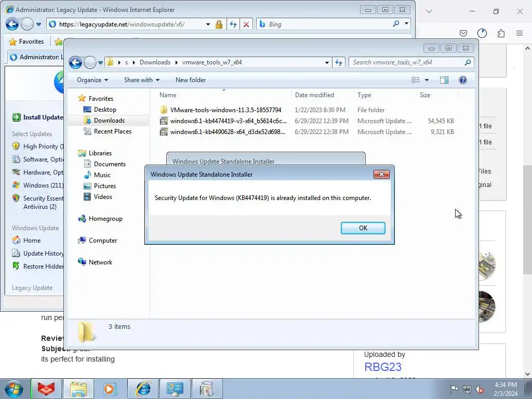Viewport: 532px width, 399px height.
Task: Open IE search provider dropdown
Action: click(406, 24)
